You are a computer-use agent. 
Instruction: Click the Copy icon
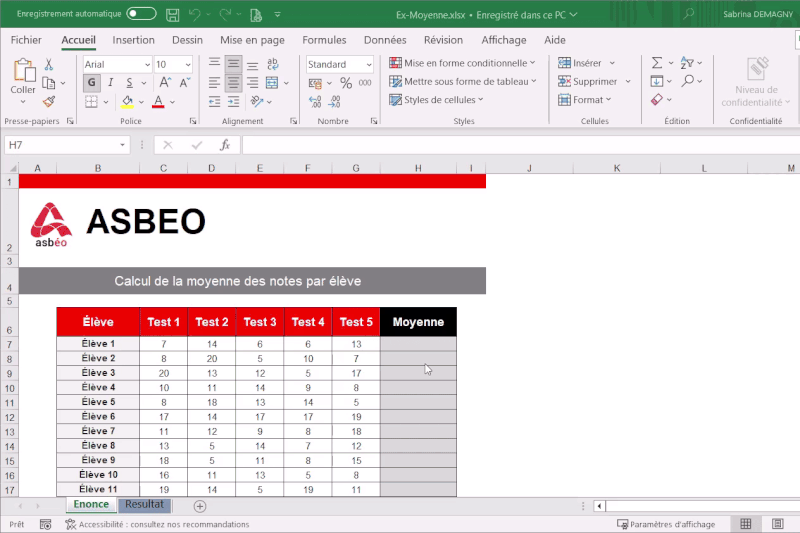coord(48,83)
